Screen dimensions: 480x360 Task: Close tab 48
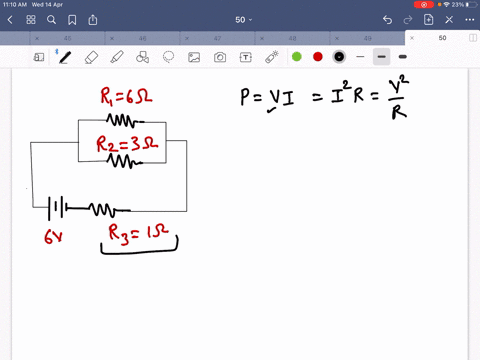click(x=262, y=38)
